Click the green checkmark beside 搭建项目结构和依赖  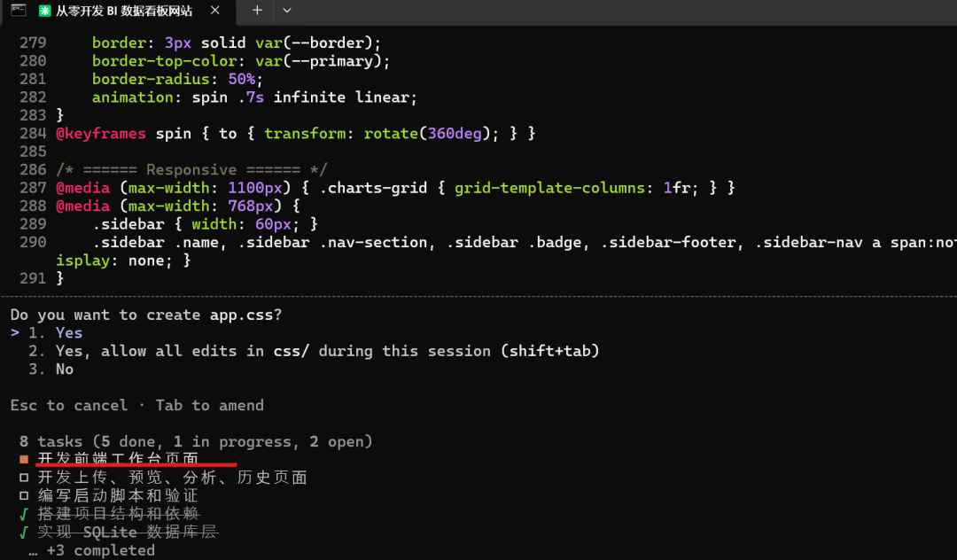point(24,514)
